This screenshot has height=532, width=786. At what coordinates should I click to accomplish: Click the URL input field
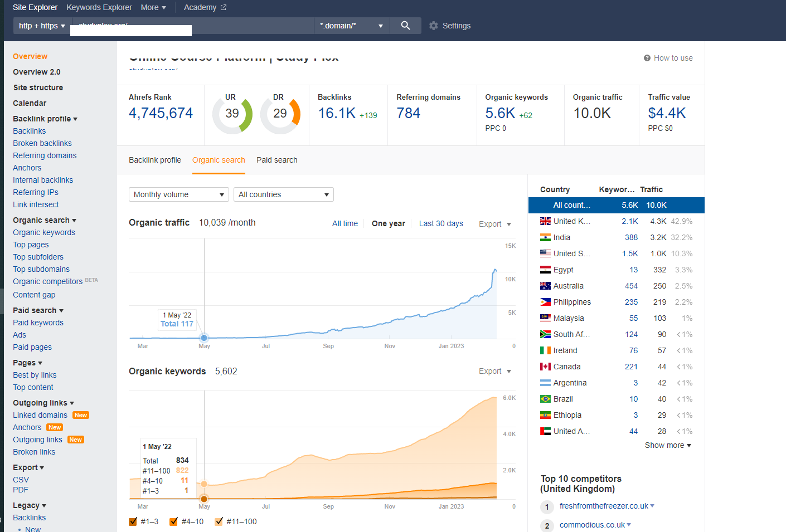click(x=193, y=26)
